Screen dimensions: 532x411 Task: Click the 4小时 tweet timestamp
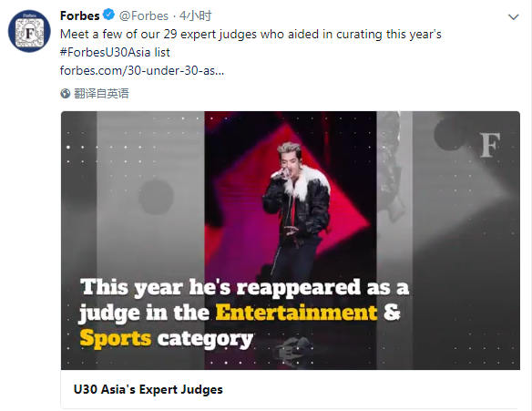196,15
